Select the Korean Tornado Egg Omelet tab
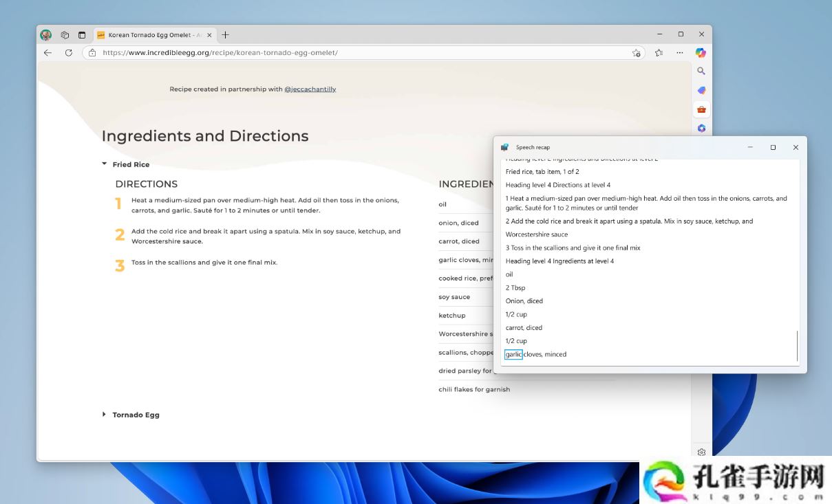This screenshot has height=504, width=832. (x=154, y=35)
